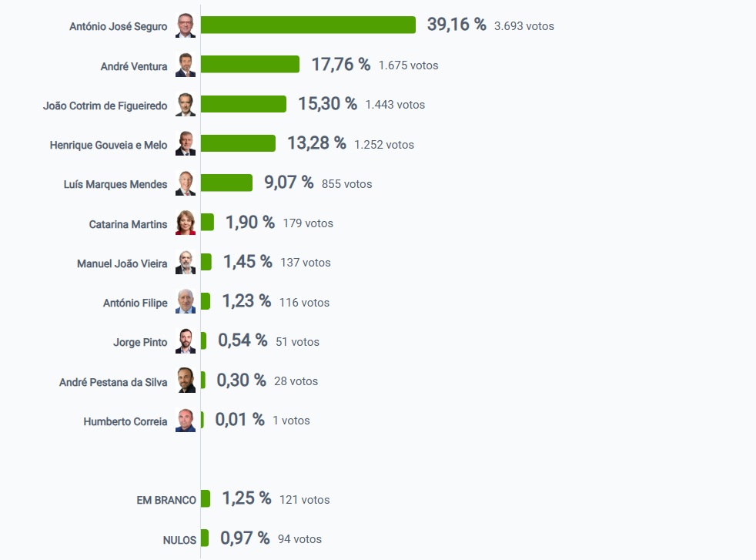Click the 39,16 % percentage value
Viewport: 756px width, 560px height.
457,25
